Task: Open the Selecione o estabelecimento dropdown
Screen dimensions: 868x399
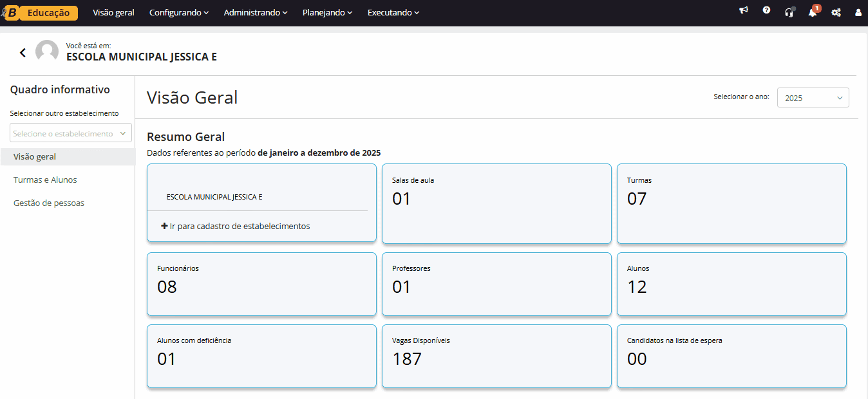Action: coord(70,133)
